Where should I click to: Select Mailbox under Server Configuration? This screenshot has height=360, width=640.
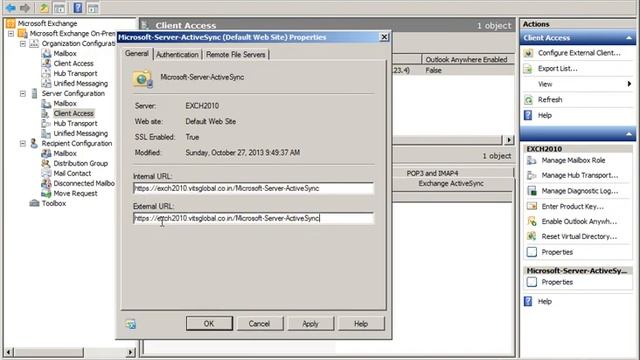(x=65, y=103)
